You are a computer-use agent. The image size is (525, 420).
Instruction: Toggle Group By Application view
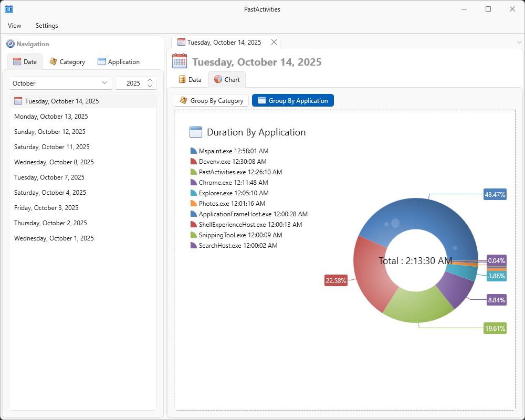(292, 101)
